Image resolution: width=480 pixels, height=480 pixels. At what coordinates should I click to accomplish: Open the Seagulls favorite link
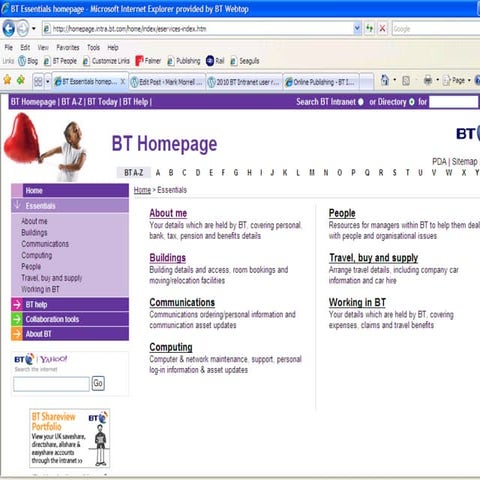point(245,61)
